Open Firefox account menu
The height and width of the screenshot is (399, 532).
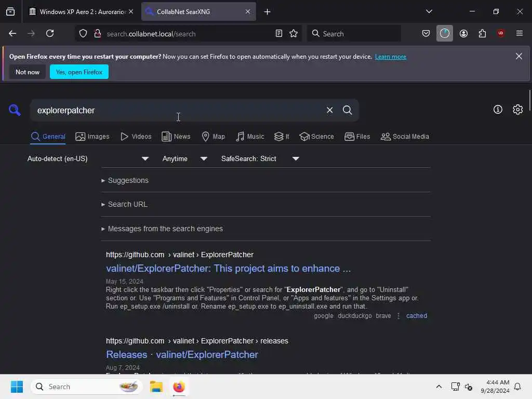[463, 33]
